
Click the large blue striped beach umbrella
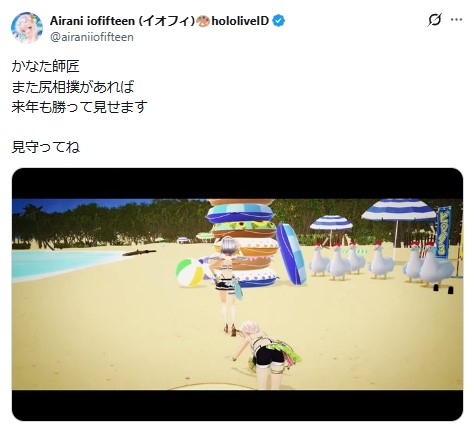pyautogui.click(x=399, y=210)
